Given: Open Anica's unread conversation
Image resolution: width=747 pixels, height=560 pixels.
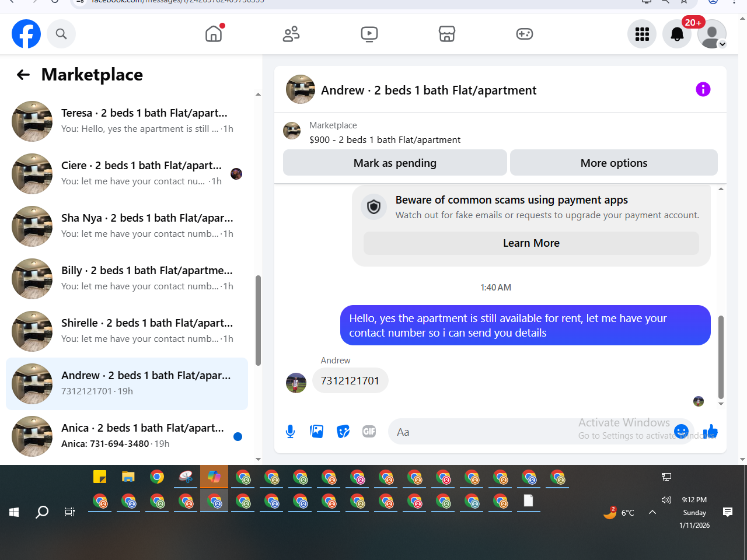Looking at the screenshot, I should [127, 436].
